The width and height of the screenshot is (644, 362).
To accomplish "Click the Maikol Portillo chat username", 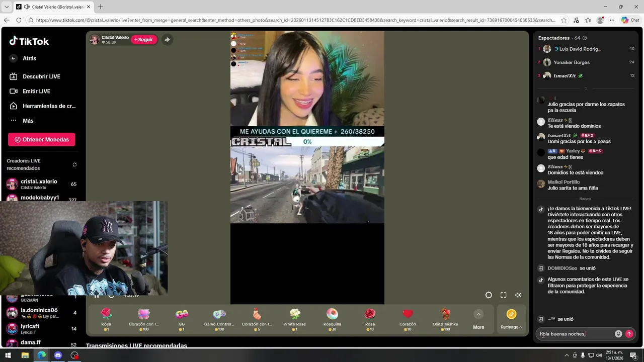I will point(563,182).
